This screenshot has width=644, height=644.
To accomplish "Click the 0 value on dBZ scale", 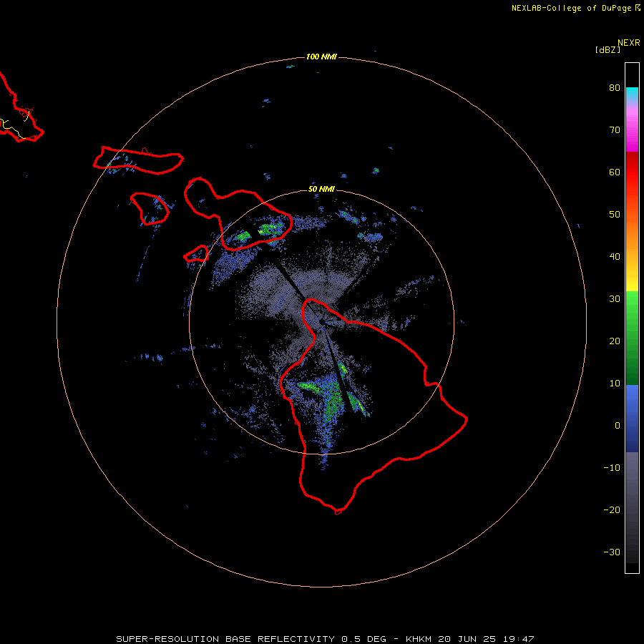I will tap(618, 426).
